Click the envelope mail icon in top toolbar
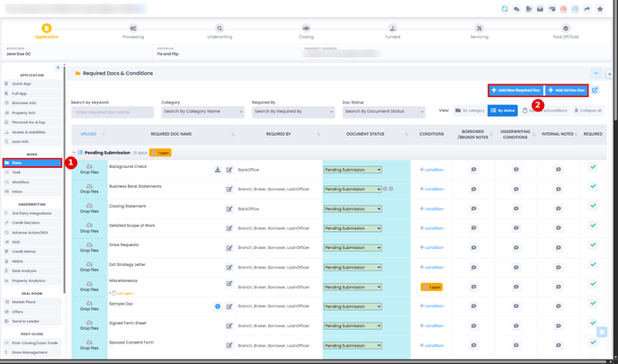The width and height of the screenshot is (618, 364). [540, 9]
